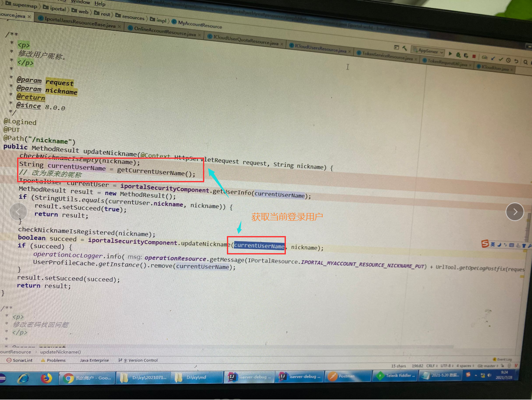Start debugging with the Debug bug icon

tap(458, 55)
